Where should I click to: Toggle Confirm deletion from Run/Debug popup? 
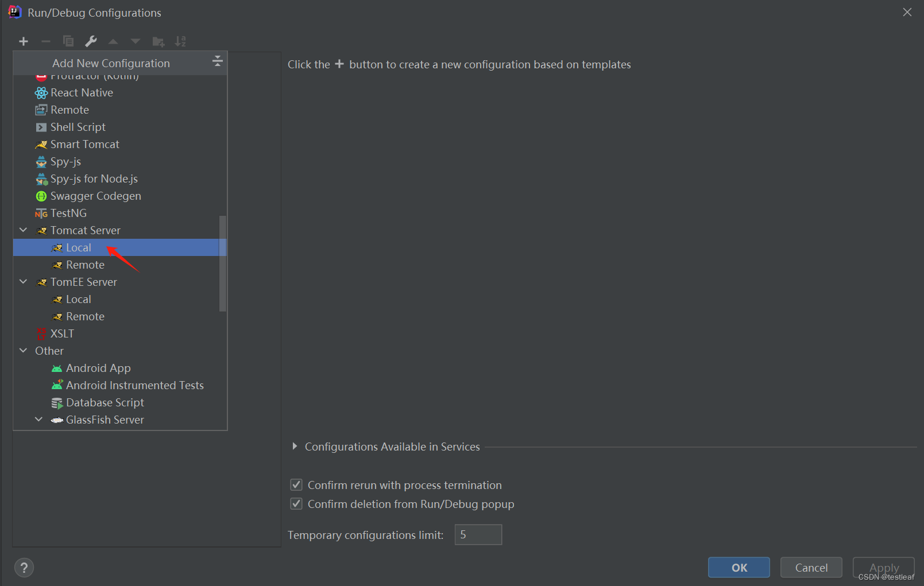coord(296,504)
